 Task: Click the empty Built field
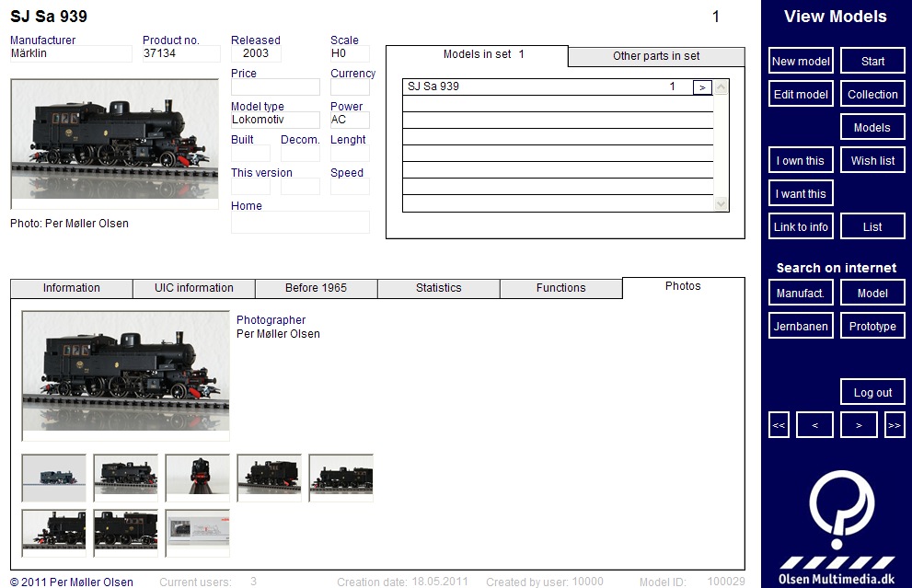(x=250, y=154)
